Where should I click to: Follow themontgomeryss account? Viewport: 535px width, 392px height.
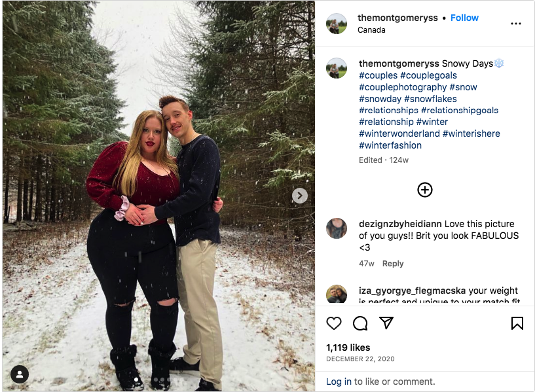pos(464,18)
